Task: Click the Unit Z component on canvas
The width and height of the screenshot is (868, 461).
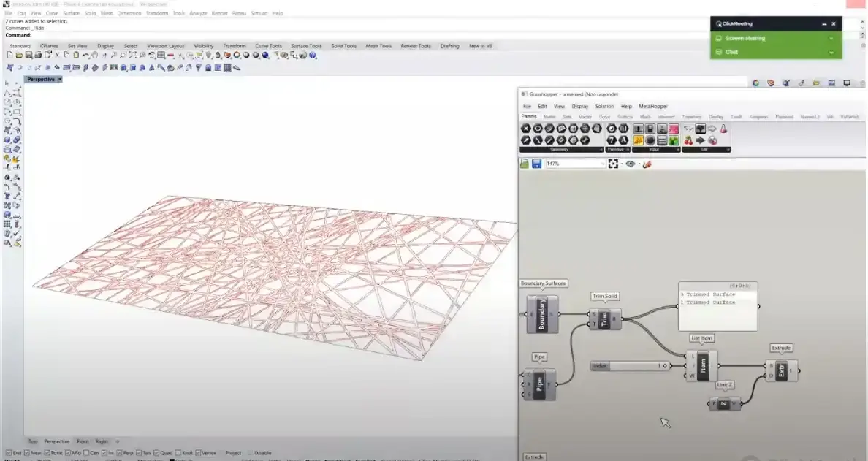Action: coord(724,404)
